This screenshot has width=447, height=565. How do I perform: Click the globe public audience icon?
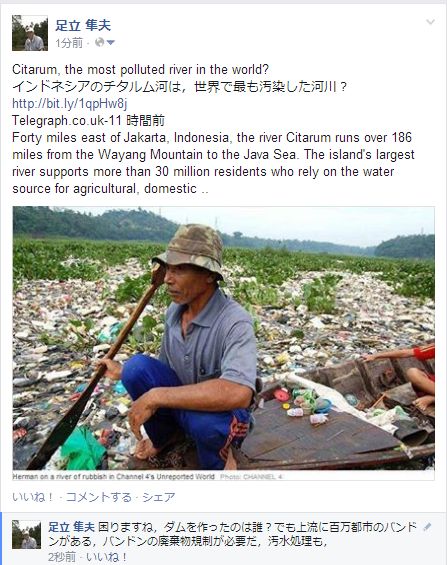click(99, 43)
